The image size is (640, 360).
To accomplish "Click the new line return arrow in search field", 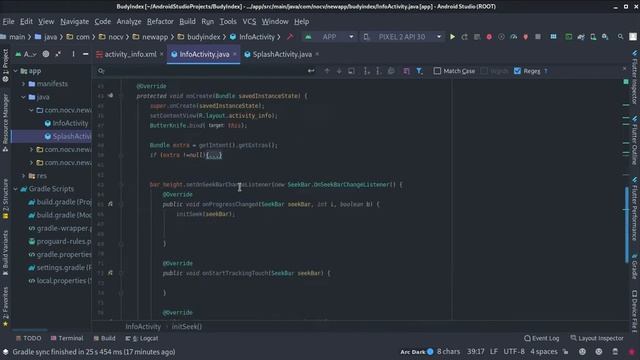I will pyautogui.click(x=311, y=71).
